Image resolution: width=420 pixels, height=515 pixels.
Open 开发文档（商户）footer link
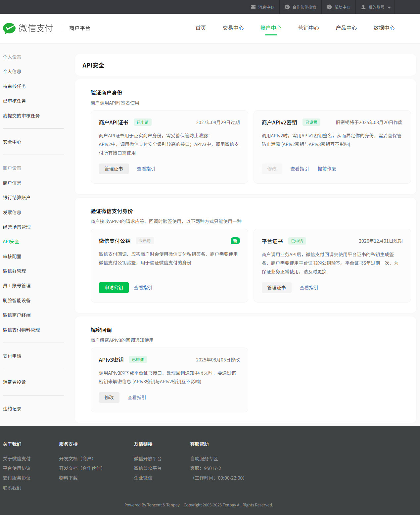(77, 459)
